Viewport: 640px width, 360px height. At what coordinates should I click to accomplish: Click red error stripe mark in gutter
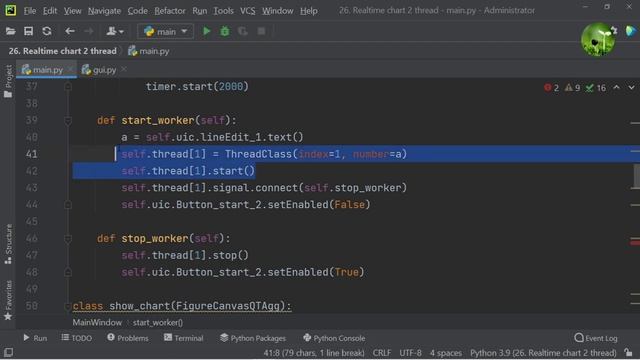(635, 243)
